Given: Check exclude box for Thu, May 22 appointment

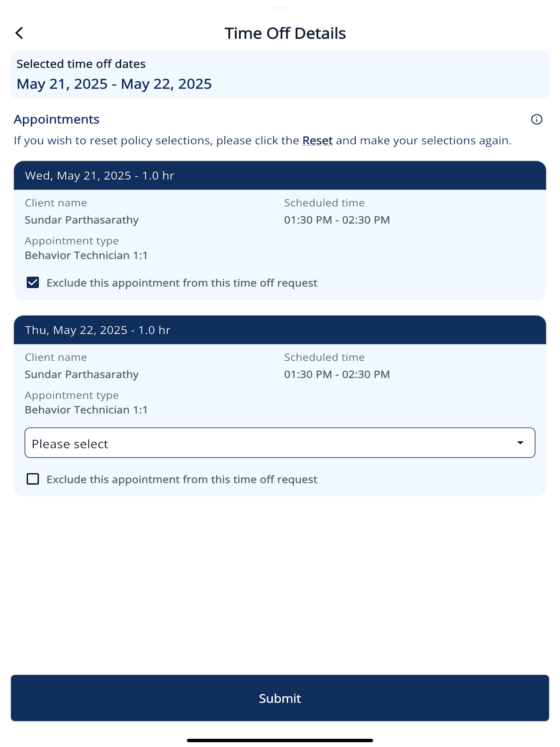Looking at the screenshot, I should 33,479.
